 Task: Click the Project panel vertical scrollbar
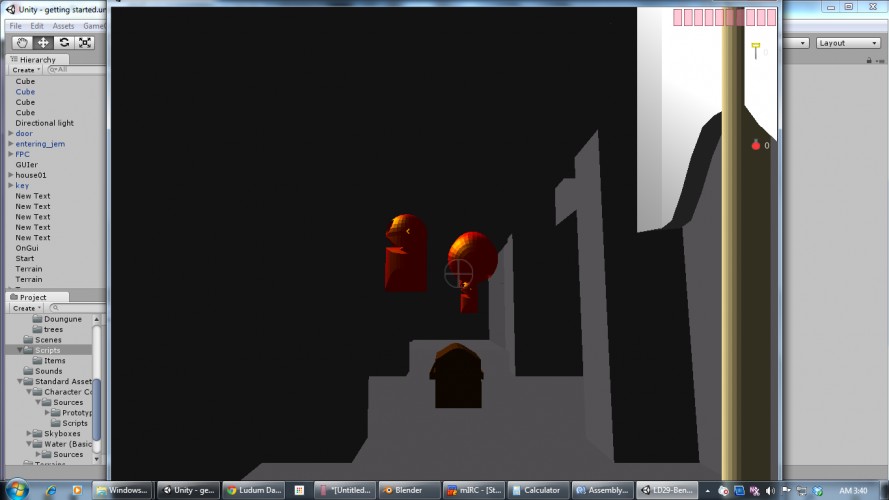(x=96, y=390)
